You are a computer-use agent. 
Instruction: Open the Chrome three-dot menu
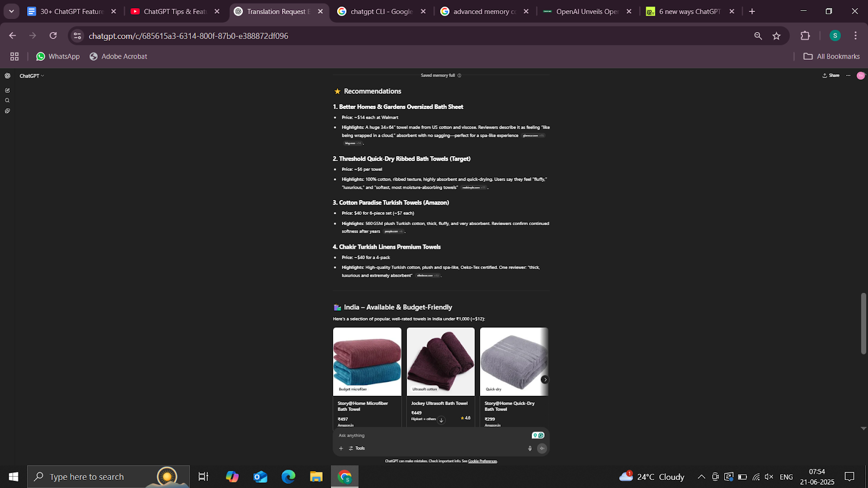tap(856, 36)
